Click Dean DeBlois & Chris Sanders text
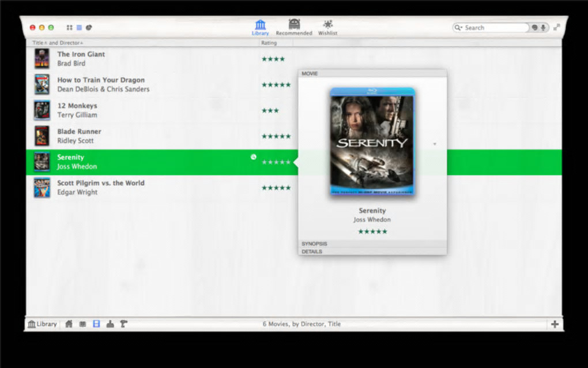Viewport: 588px width, 368px height. coord(104,89)
